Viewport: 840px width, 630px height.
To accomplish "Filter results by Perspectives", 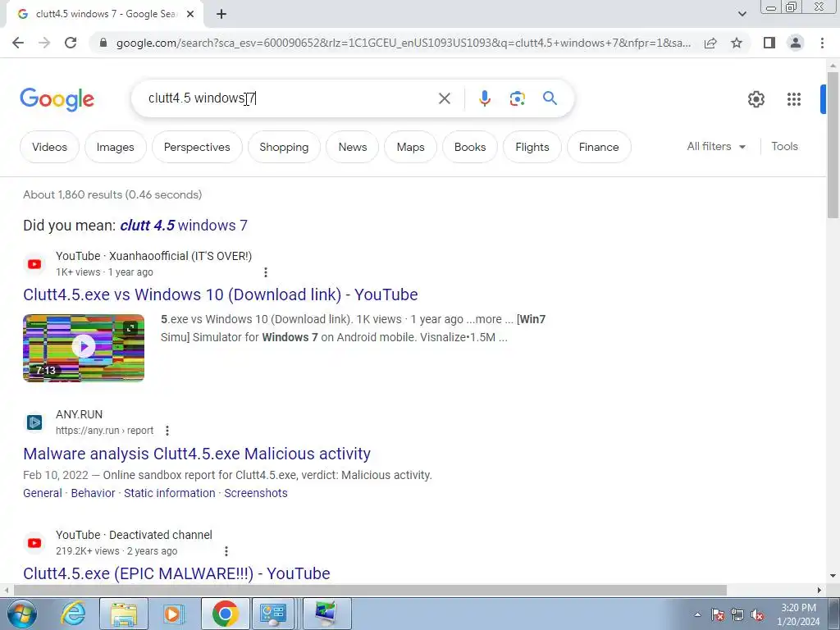I will (x=197, y=147).
